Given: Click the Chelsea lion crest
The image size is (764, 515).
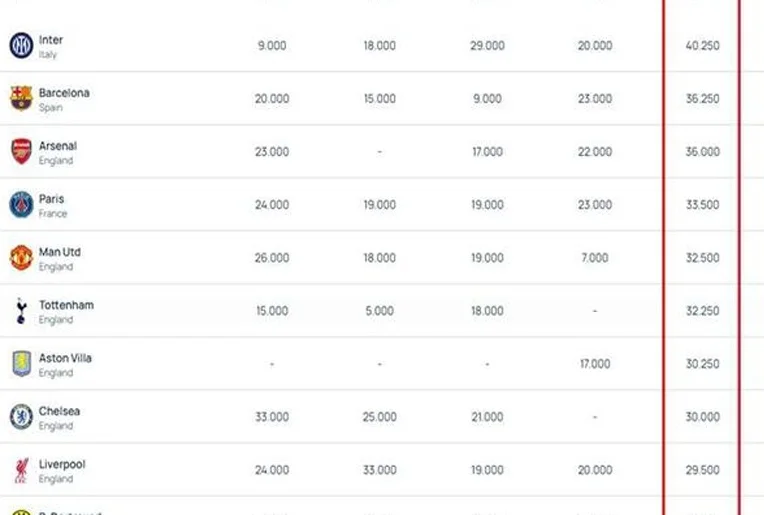Looking at the screenshot, I should pos(21,417).
